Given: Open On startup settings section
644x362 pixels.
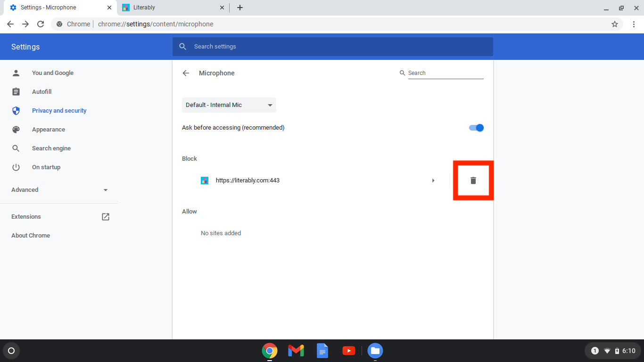Looking at the screenshot, I should (46, 167).
